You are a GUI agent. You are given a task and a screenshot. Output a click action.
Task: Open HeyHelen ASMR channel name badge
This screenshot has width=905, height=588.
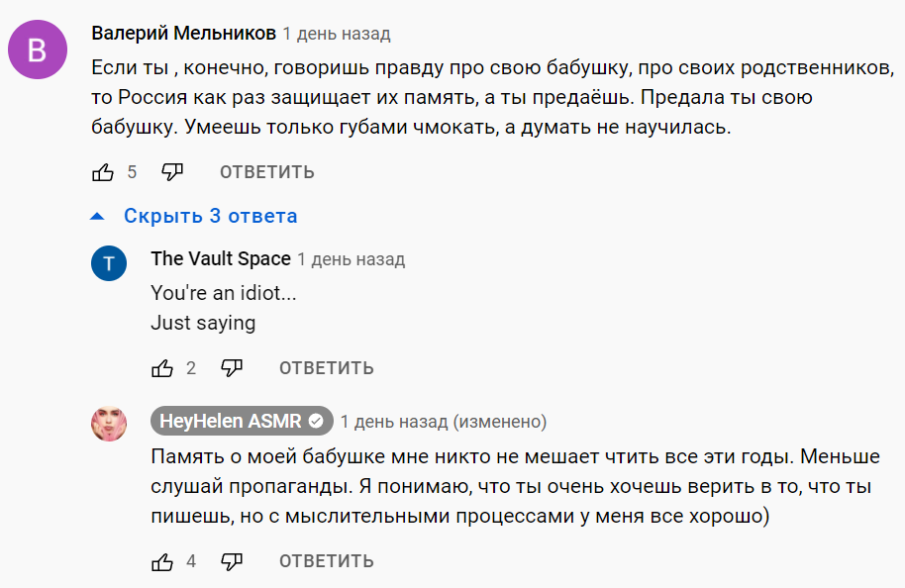[x=232, y=421]
